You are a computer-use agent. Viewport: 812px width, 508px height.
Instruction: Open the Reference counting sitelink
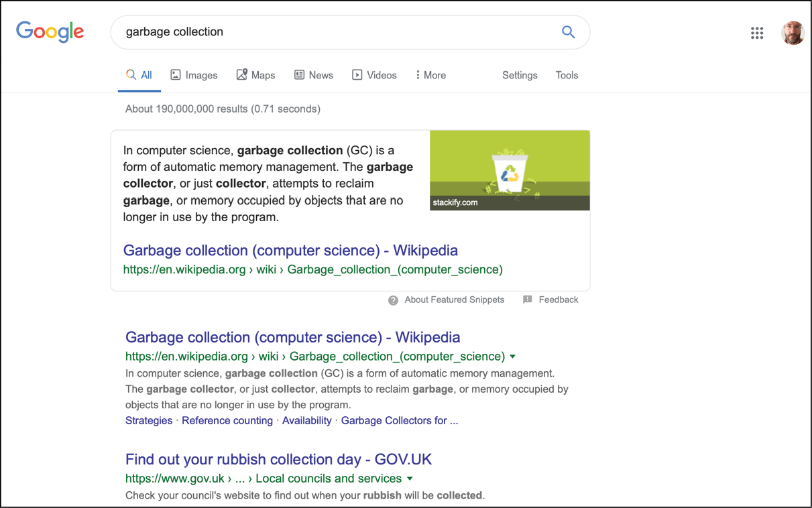point(227,421)
